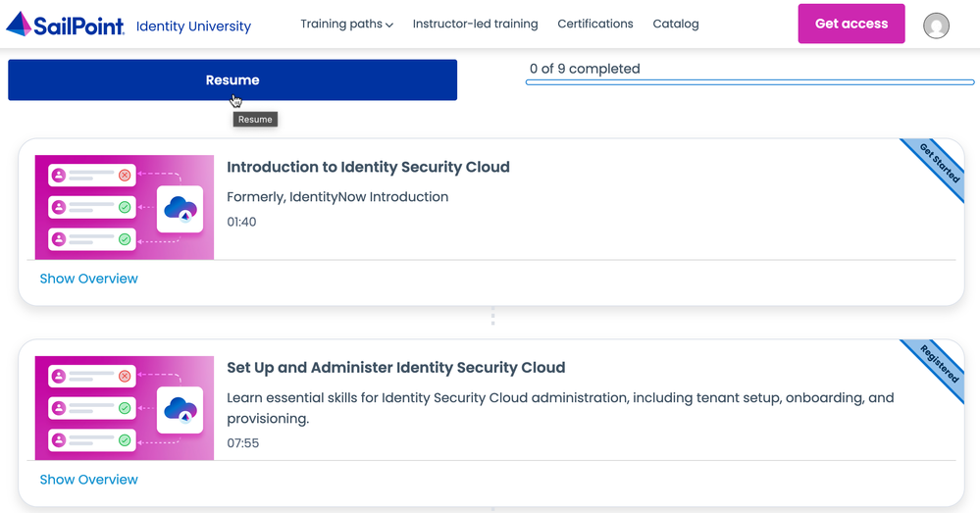Click the course completion progress bar
980x513 pixels.
749,83
